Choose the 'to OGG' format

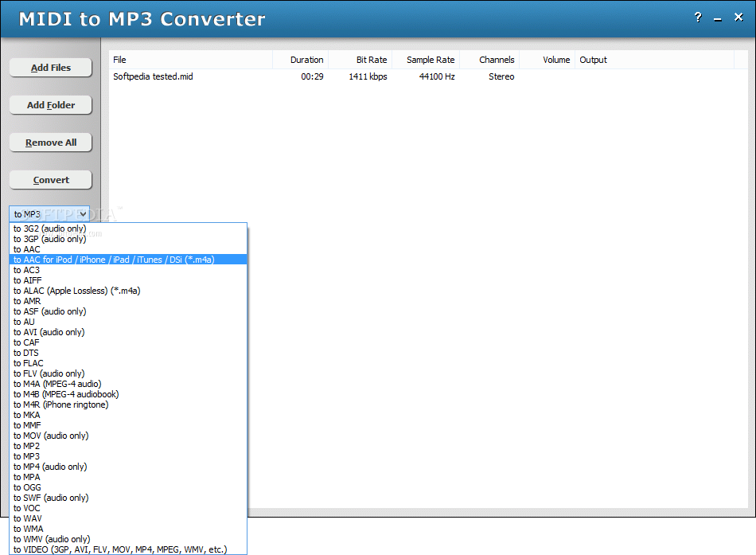[x=128, y=487]
